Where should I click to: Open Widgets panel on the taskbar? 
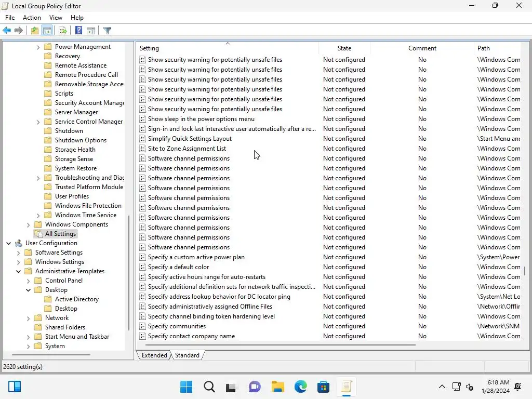coord(15,387)
